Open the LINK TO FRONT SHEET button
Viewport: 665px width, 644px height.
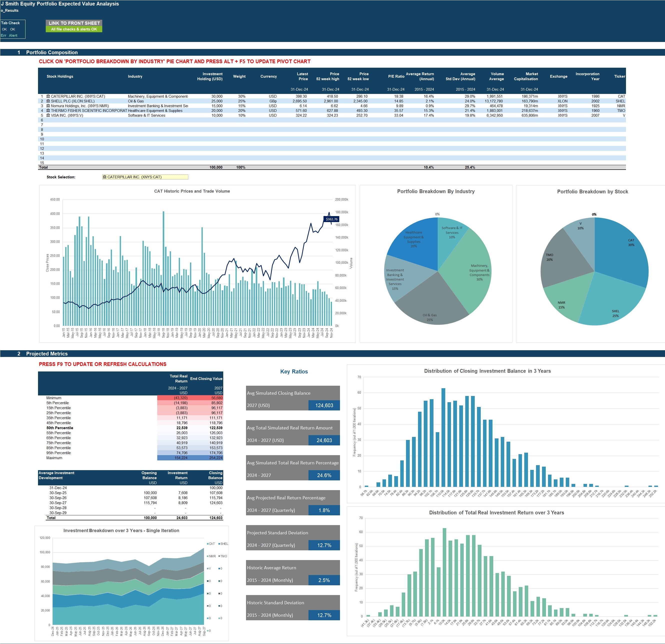74,23
